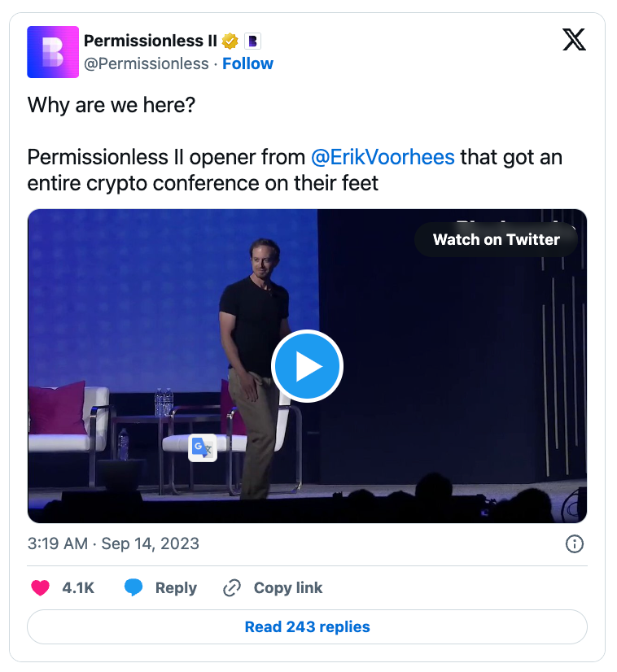This screenshot has width=617, height=672.
Task: Click Watch on Twitter button
Action: tap(496, 239)
